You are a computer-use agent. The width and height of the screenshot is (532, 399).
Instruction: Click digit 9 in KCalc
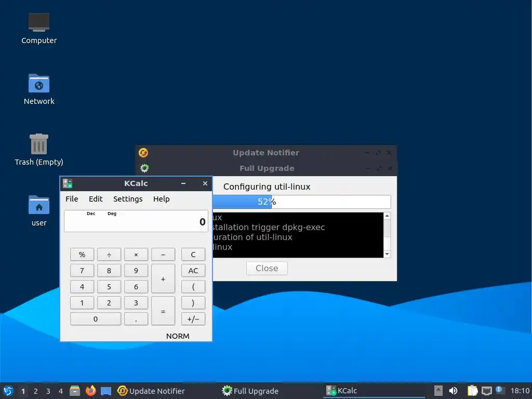pos(136,270)
